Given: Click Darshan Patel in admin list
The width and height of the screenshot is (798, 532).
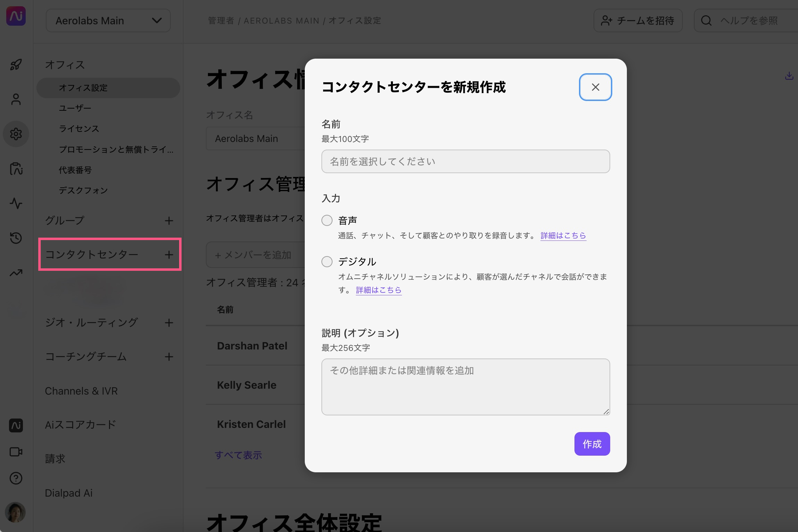Looking at the screenshot, I should coord(252,346).
